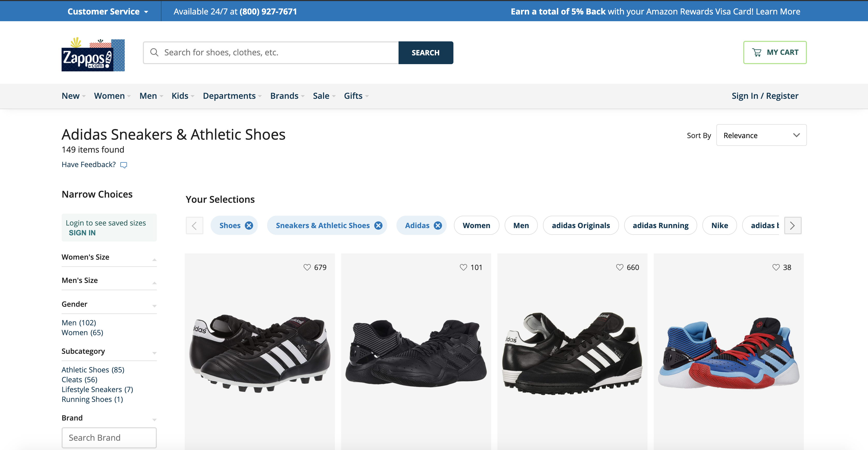Select the Men suggestion pill
The height and width of the screenshot is (450, 868).
(521, 226)
